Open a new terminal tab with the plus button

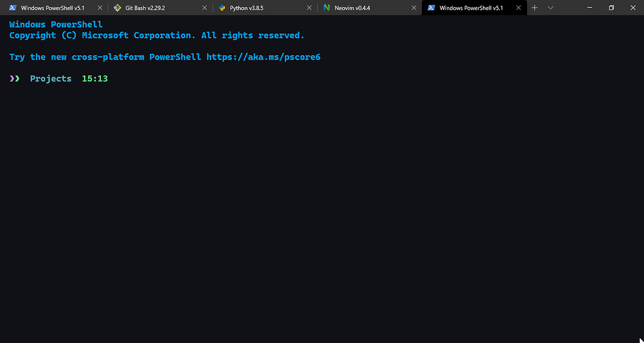pos(535,8)
